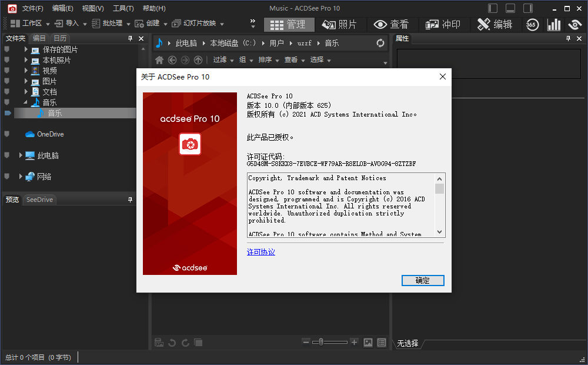
Task: Decrease thumbnail size with minus button
Action: pyautogui.click(x=306, y=342)
